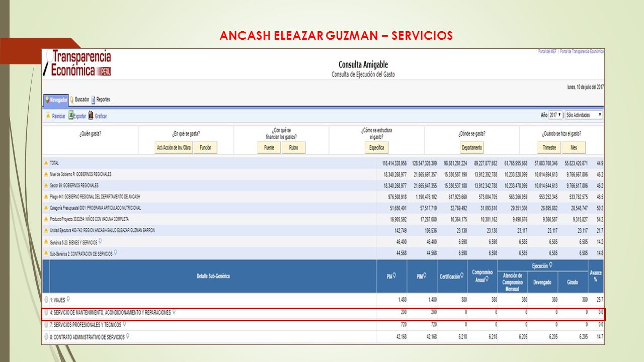Screen dimensions: 644x362
Task: Click the info bubble next to BIENES Y SERVICIOS
Action: pos(100,241)
